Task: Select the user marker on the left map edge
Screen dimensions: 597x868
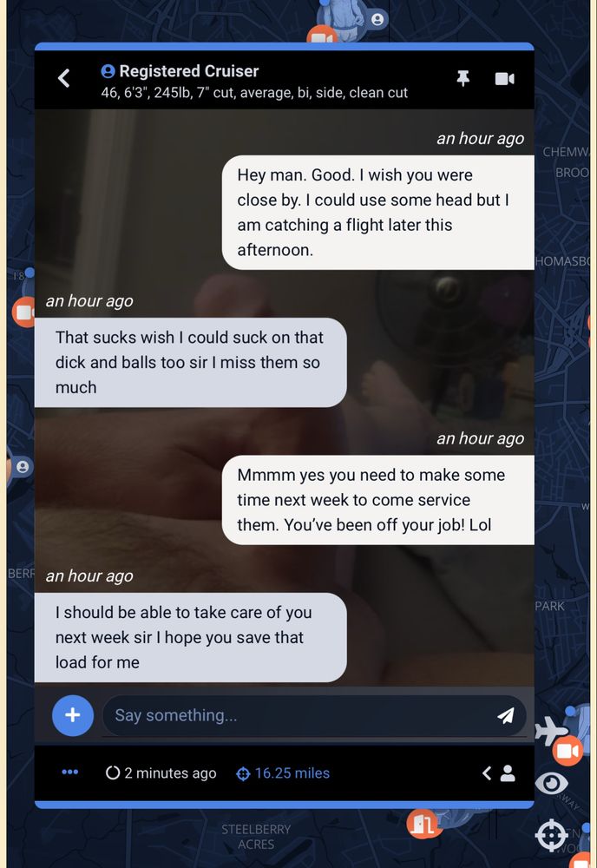Action: point(23,467)
